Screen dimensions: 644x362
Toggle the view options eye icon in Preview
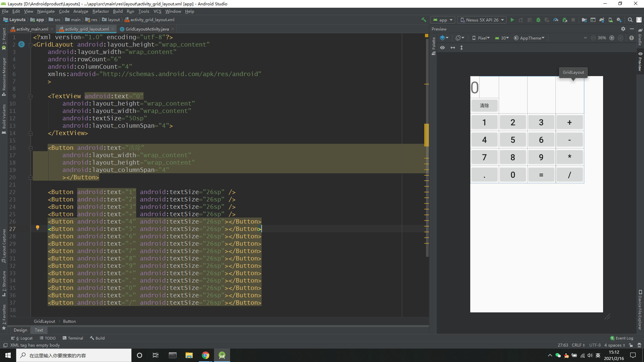(x=442, y=48)
